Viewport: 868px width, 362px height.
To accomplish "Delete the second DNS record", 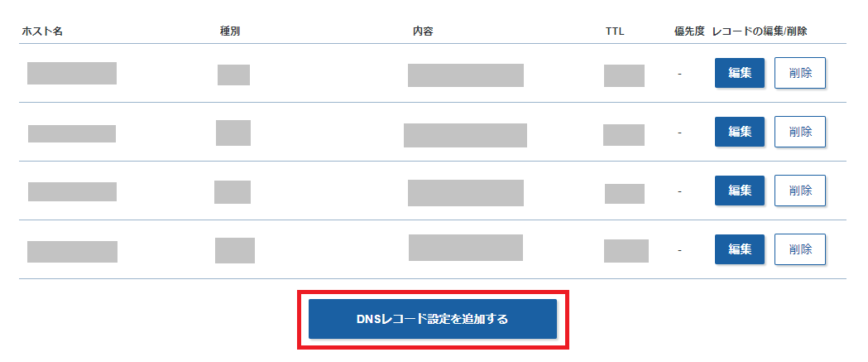I will [800, 132].
